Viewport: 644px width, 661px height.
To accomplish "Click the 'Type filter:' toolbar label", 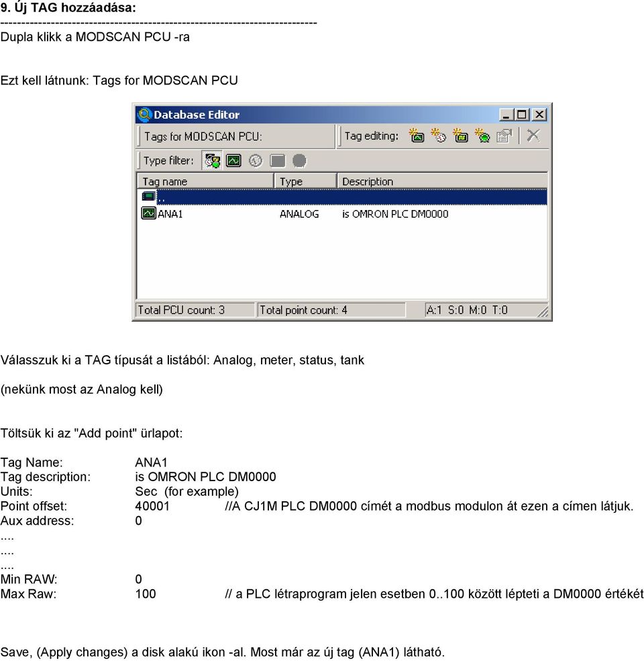I will click(168, 160).
